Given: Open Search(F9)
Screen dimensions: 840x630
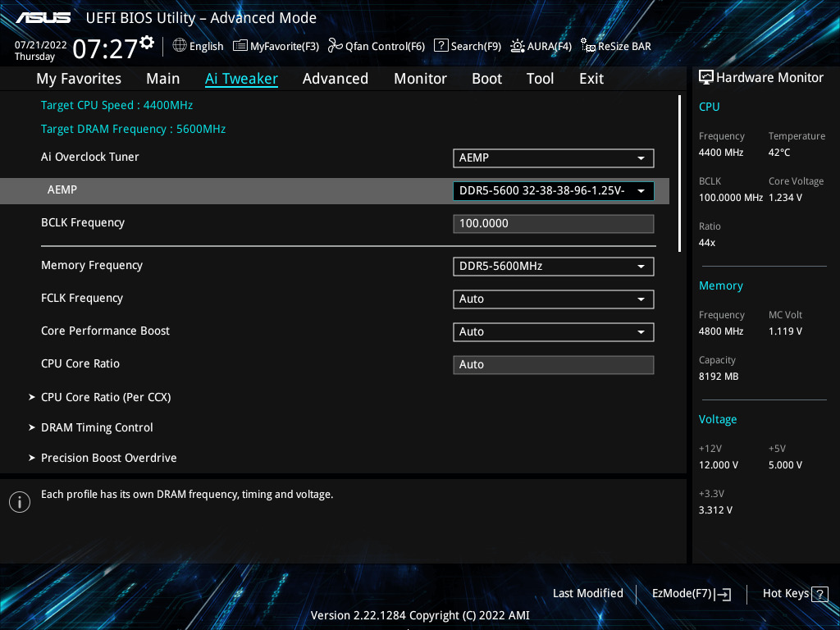Looking at the screenshot, I should (x=468, y=46).
